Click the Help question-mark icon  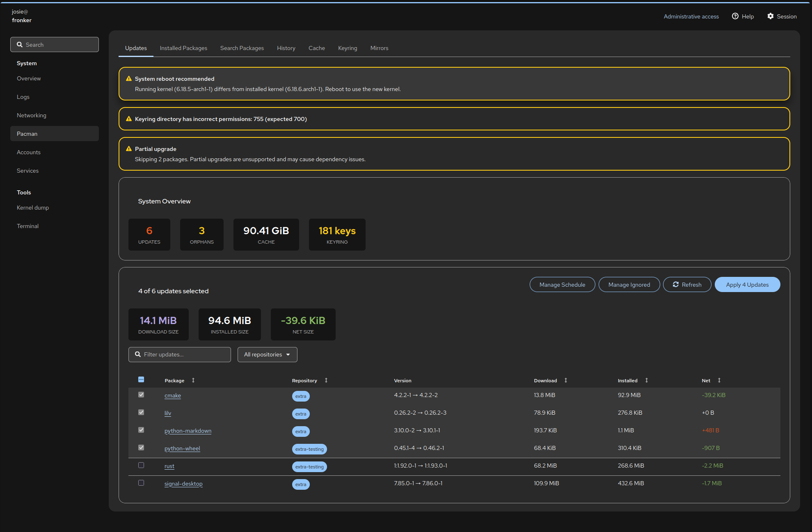[735, 16]
